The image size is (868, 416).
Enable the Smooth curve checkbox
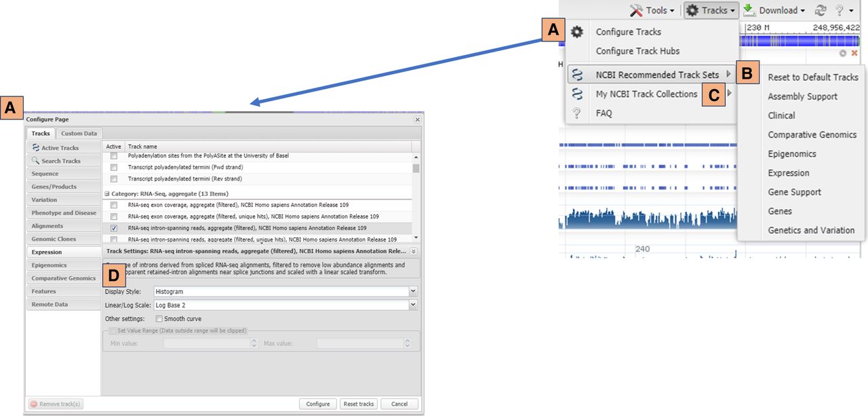click(159, 319)
